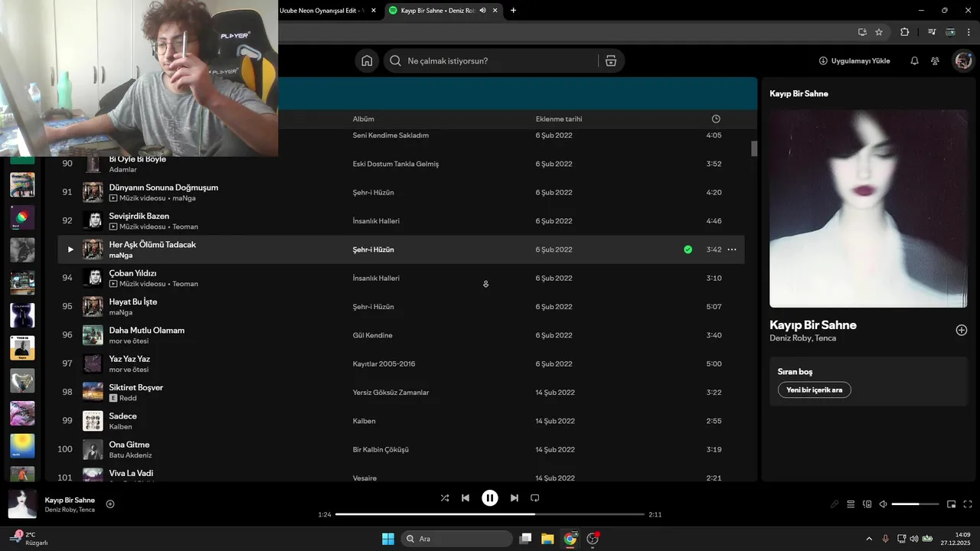Viewport: 980px width, 551px height.
Task: Open a new browser tab
Action: click(513, 10)
